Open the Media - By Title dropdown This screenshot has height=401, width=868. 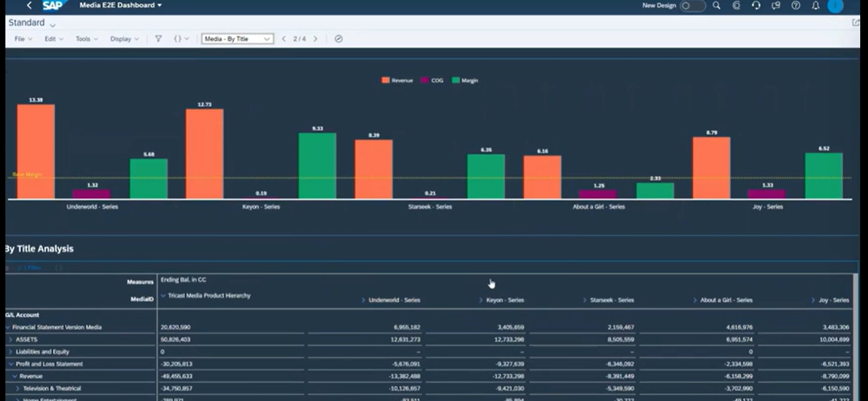point(237,39)
